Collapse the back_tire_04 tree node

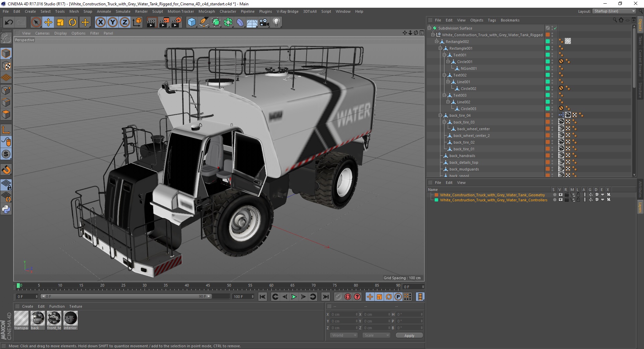pos(440,115)
